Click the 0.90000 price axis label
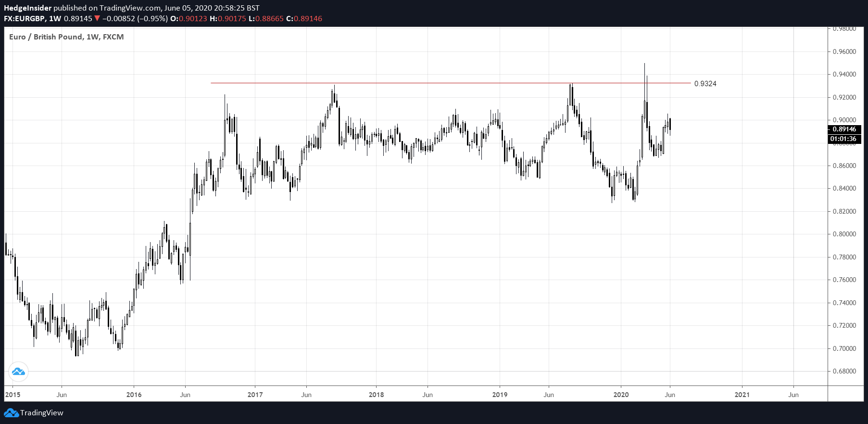The height and width of the screenshot is (424, 868). [844, 120]
